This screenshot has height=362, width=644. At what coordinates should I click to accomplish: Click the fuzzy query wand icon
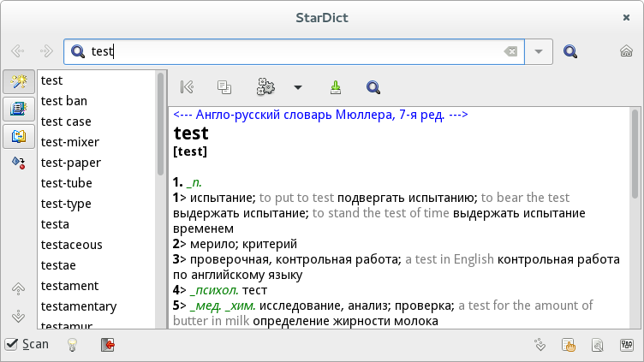coord(16,81)
